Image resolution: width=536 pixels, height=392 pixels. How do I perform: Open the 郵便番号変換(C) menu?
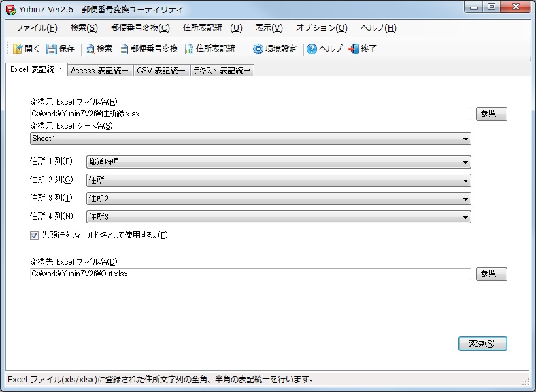(x=140, y=28)
